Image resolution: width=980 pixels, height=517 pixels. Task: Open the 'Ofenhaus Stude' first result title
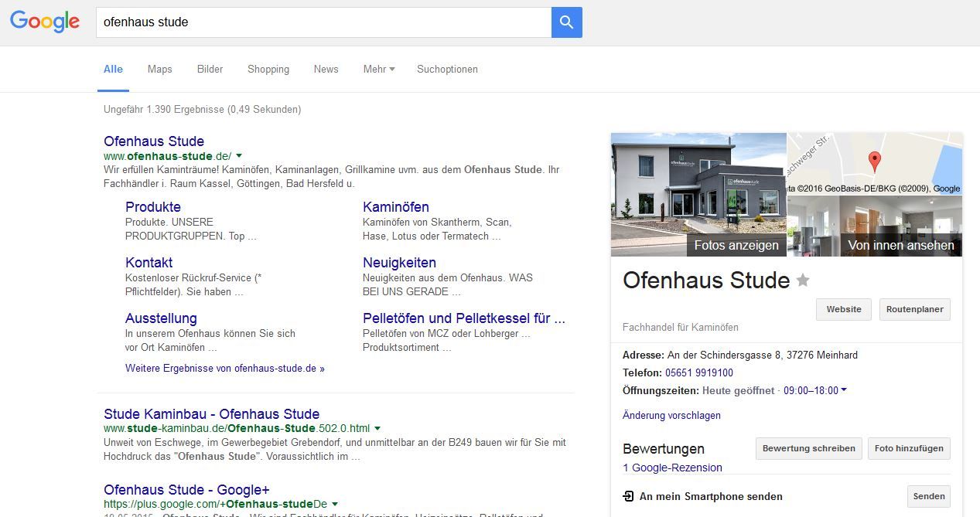tap(154, 141)
